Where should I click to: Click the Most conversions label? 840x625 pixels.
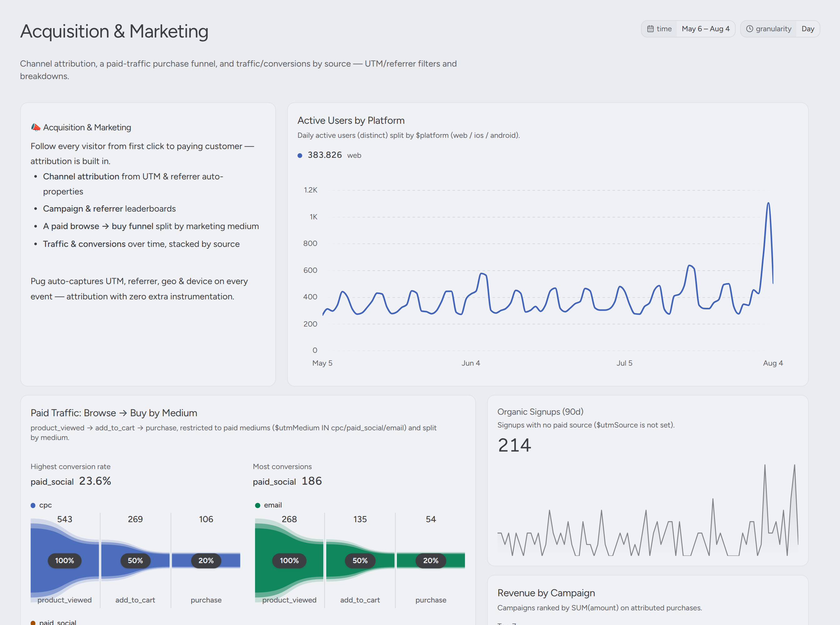[x=282, y=467]
